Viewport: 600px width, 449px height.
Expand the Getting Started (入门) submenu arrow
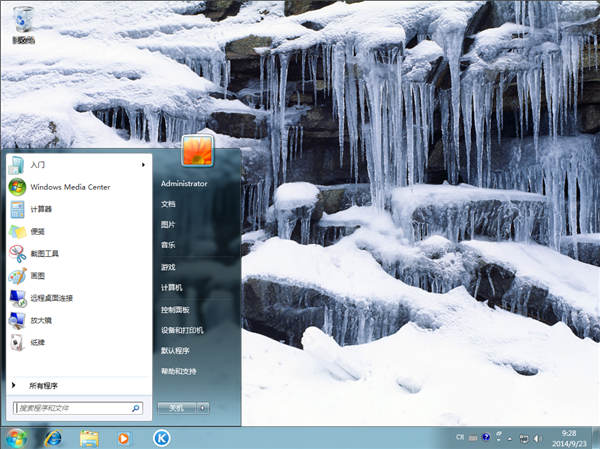[x=143, y=164]
